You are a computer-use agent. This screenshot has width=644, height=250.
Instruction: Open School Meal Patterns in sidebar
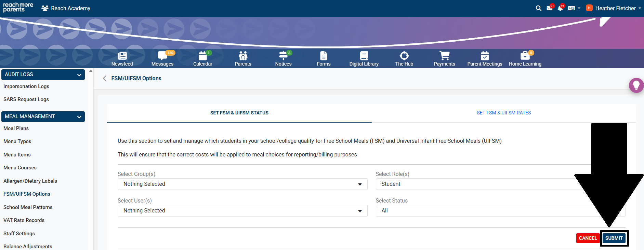click(x=28, y=207)
